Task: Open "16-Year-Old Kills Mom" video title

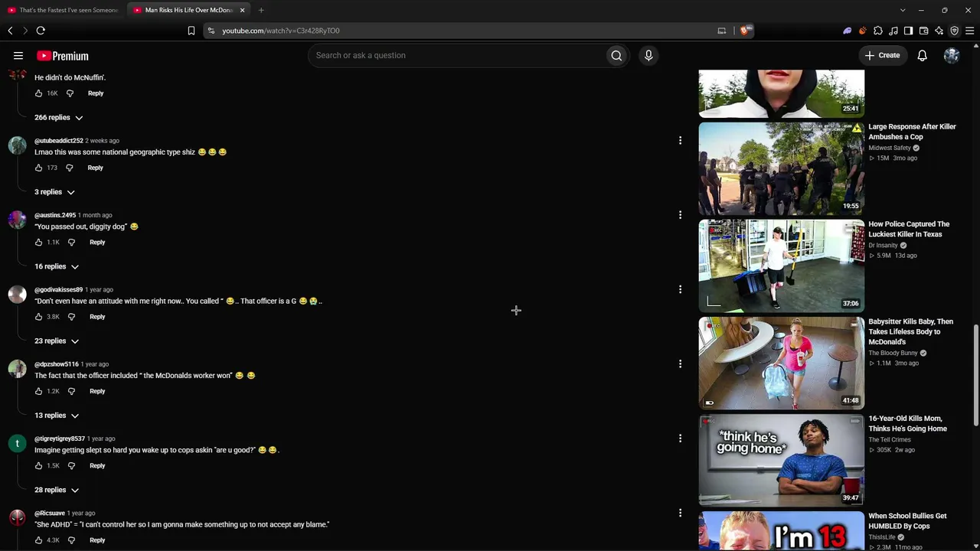Action: click(907, 424)
